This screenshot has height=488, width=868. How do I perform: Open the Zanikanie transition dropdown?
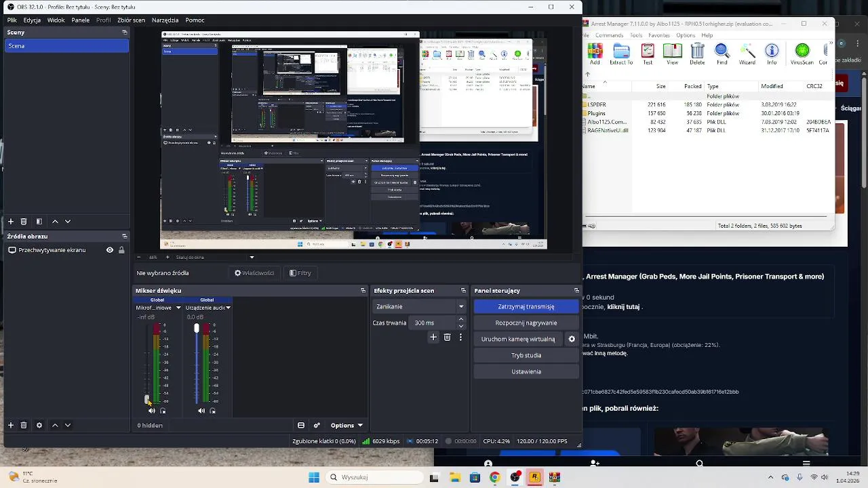[420, 306]
